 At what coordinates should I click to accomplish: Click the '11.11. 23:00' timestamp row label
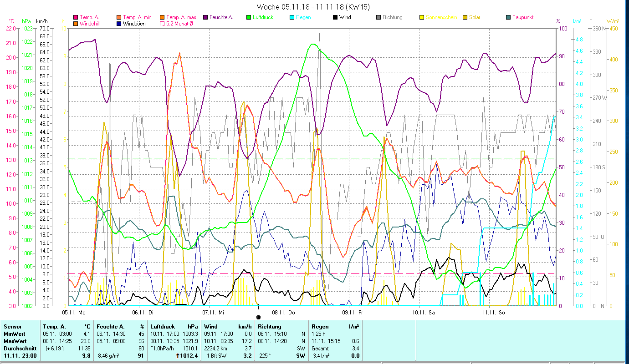tap(20, 356)
